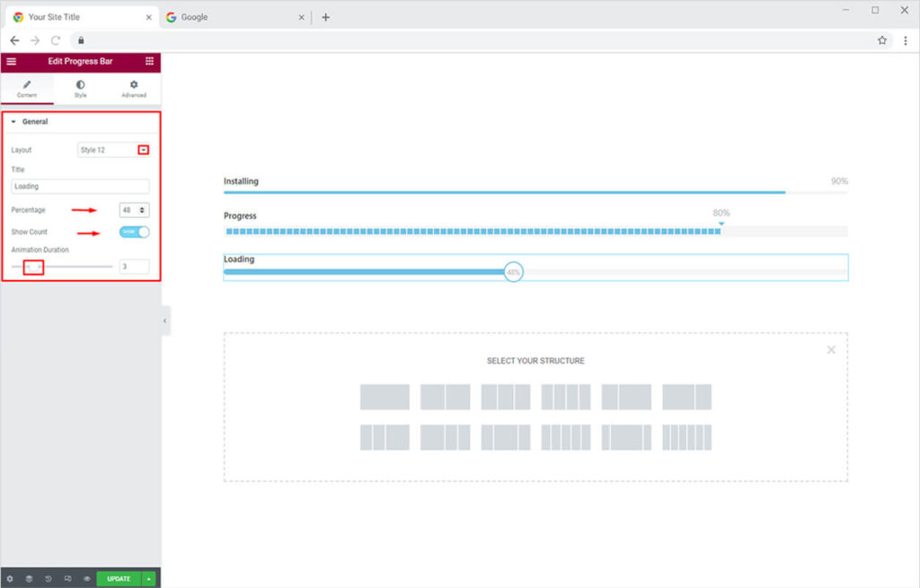Switch to Responsive Mode icon

[x=67, y=579]
